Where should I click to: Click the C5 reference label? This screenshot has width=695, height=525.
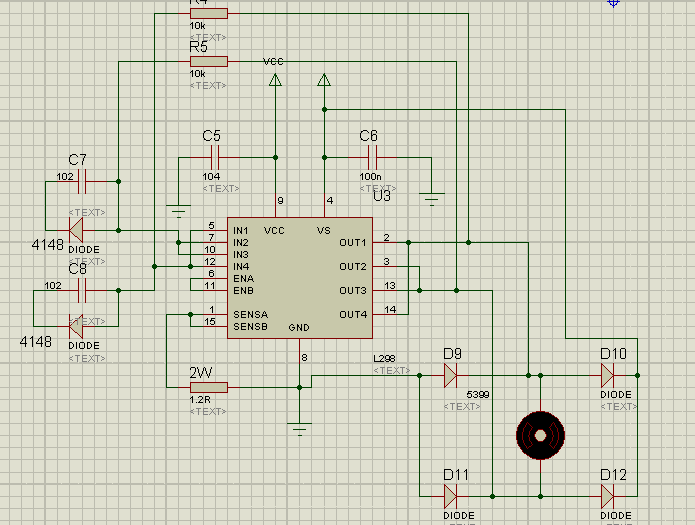(211, 136)
